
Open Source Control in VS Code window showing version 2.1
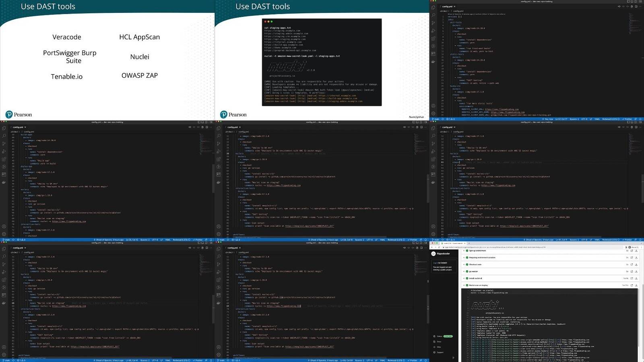pyautogui.click(x=433, y=23)
